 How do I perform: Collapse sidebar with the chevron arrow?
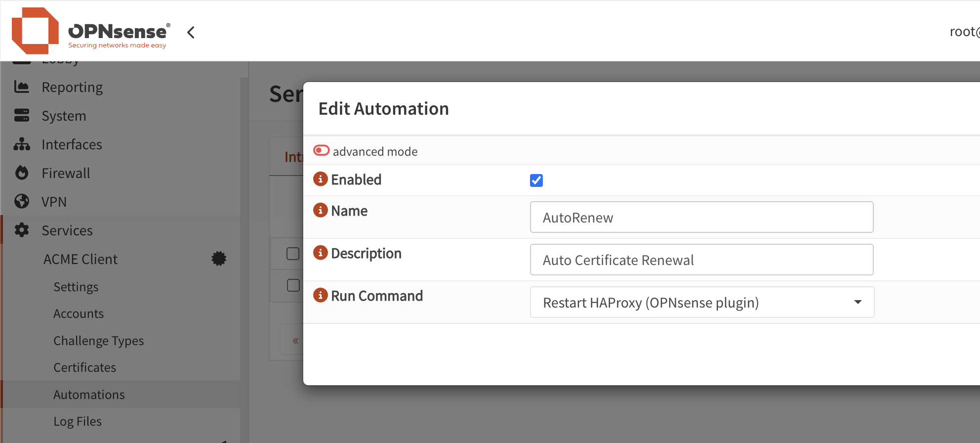[191, 33]
